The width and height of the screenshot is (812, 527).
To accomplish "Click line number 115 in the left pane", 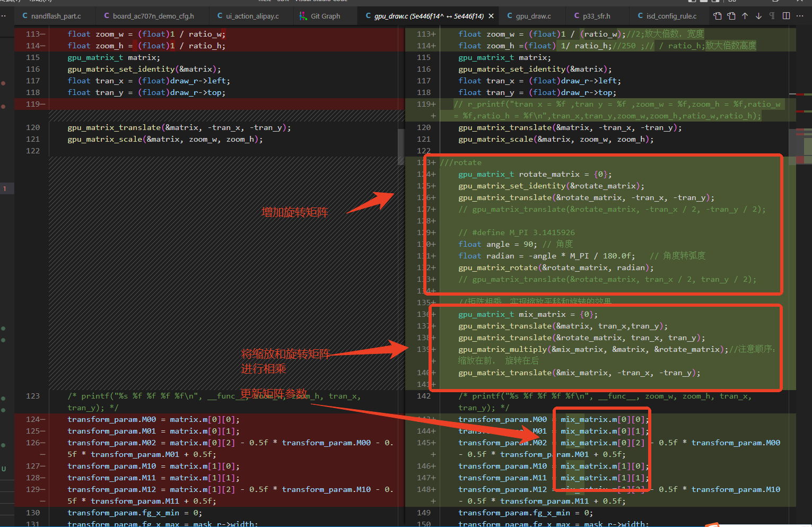I will 33,57.
